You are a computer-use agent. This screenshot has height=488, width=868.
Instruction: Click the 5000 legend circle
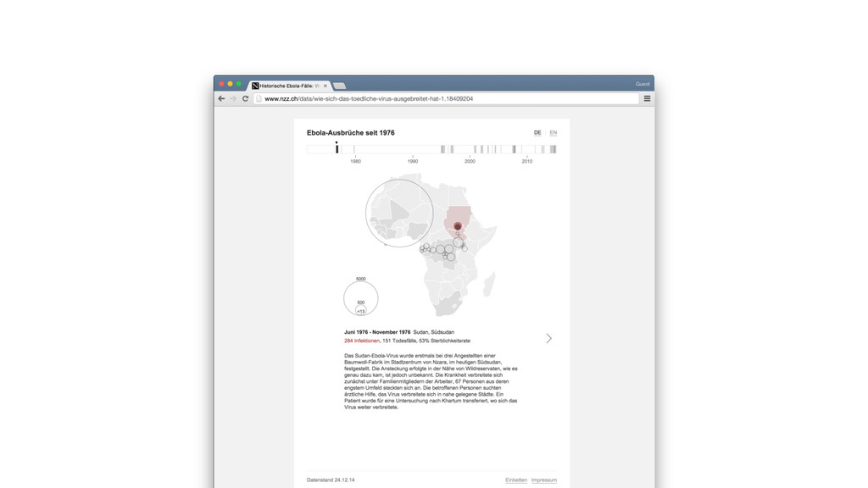pyautogui.click(x=361, y=298)
